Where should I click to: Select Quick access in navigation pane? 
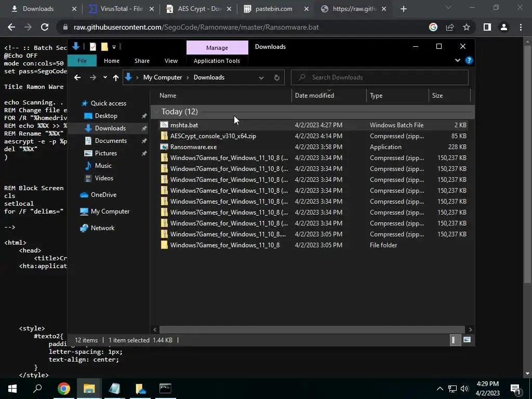click(108, 103)
